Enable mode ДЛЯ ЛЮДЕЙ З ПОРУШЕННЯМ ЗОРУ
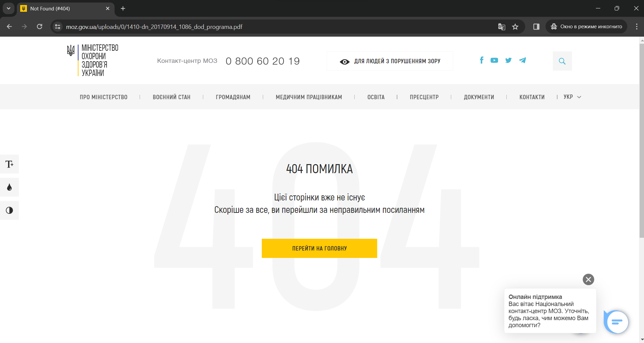Screen dimensions: 644x343 pyautogui.click(x=390, y=61)
